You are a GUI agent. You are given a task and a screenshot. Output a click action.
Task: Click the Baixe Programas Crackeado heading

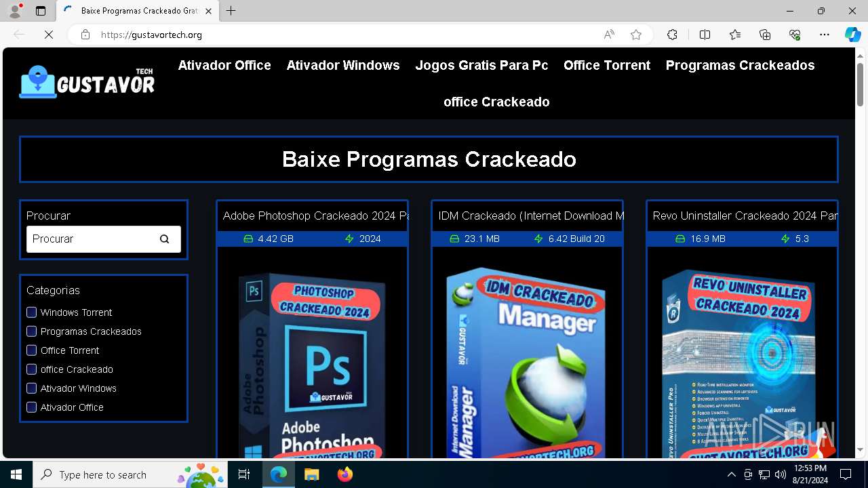coord(429,159)
